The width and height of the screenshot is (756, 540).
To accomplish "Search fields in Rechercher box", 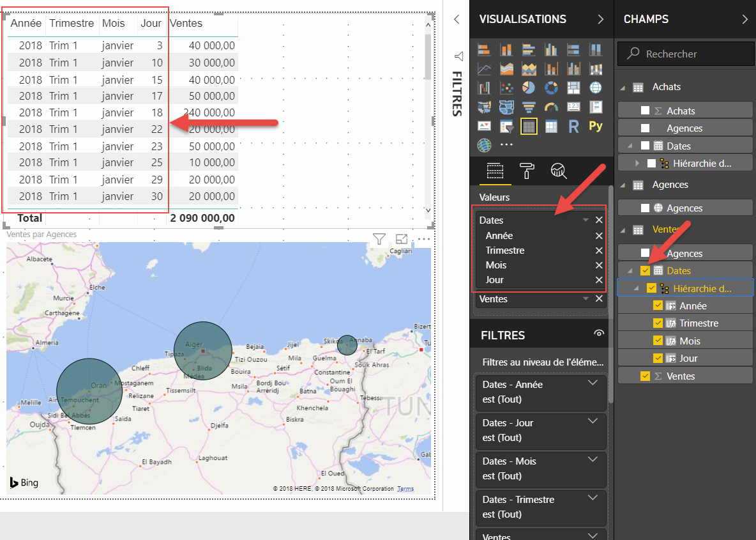I will coord(686,54).
